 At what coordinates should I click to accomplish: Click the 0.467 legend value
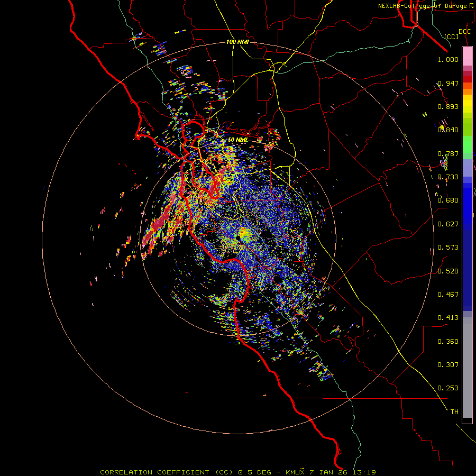tap(448, 295)
